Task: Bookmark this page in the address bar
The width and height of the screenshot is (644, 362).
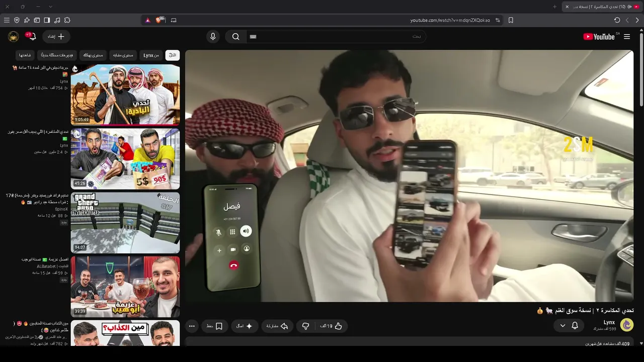Action: click(x=511, y=20)
